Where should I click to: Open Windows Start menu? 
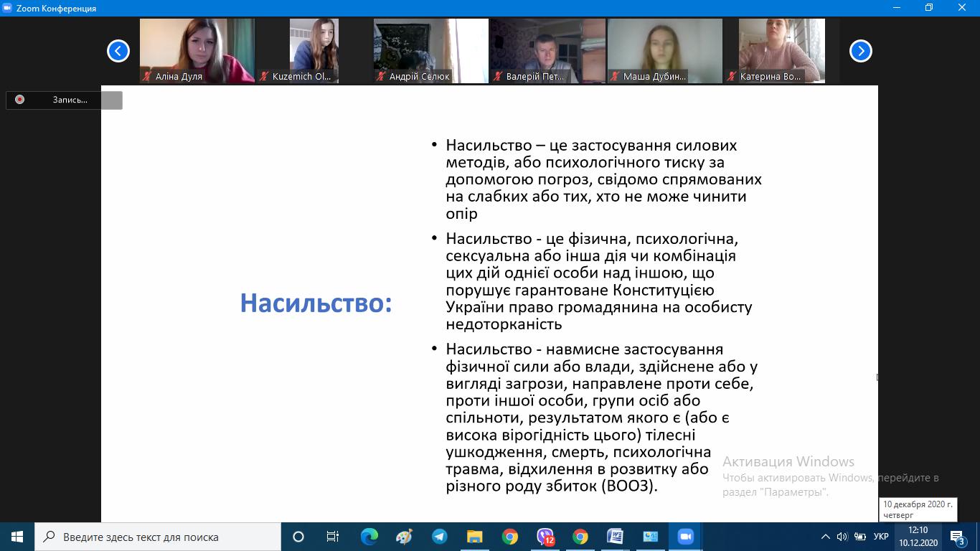click(x=17, y=537)
